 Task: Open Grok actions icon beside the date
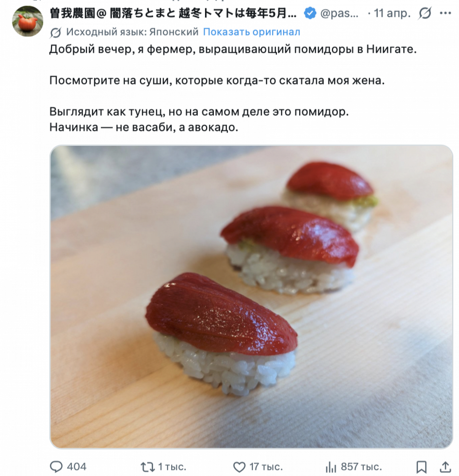click(425, 13)
